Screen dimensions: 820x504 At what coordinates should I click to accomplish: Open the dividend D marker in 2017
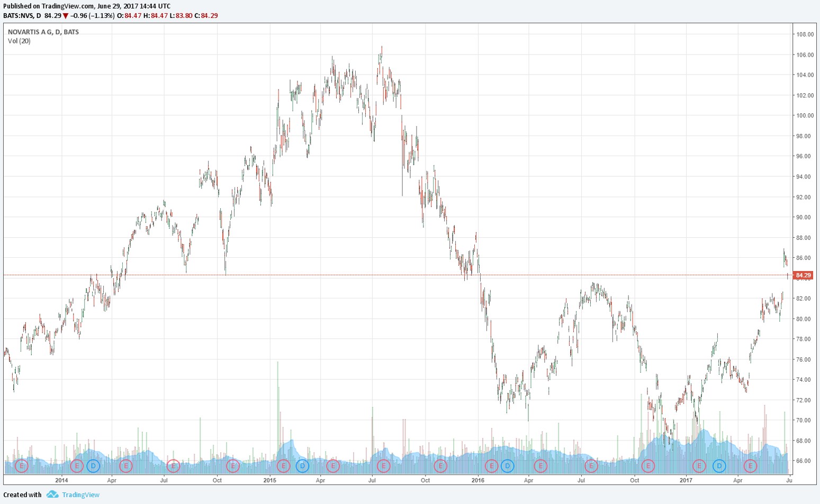719,466
